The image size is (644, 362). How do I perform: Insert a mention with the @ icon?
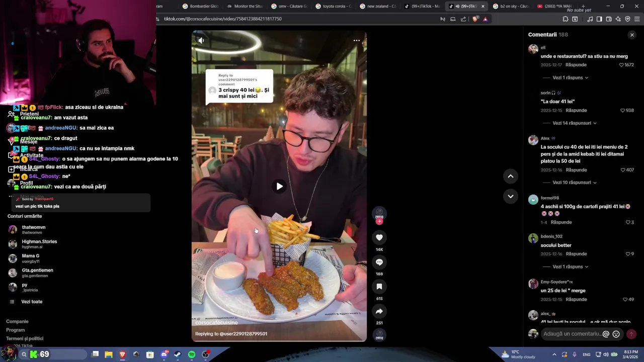pos(606,334)
